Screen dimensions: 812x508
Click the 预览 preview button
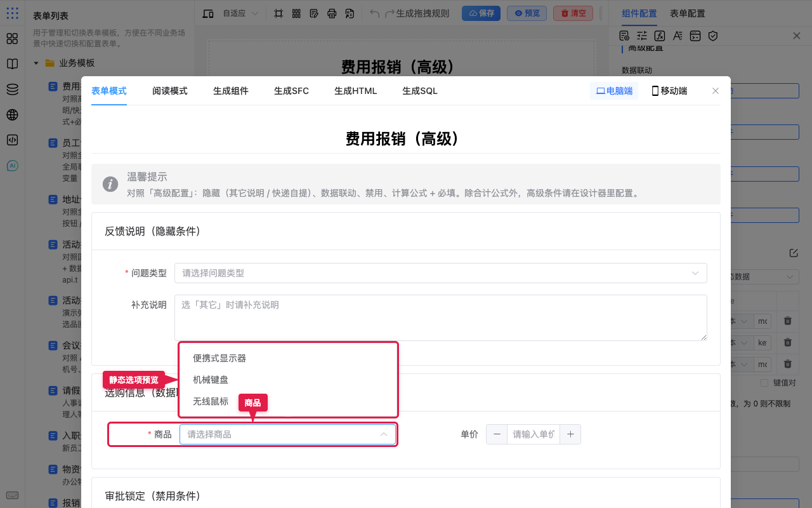click(x=527, y=13)
